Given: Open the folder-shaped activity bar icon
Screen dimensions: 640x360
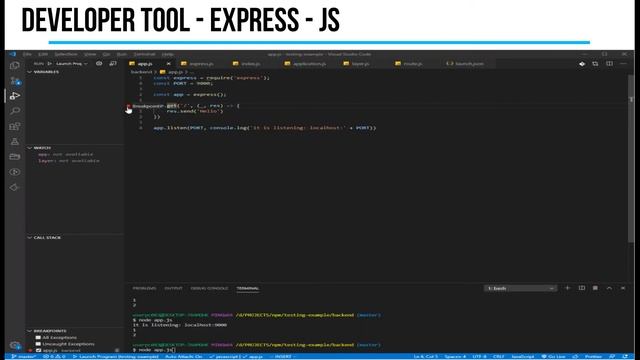Looking at the screenshot, I should 15,157.
